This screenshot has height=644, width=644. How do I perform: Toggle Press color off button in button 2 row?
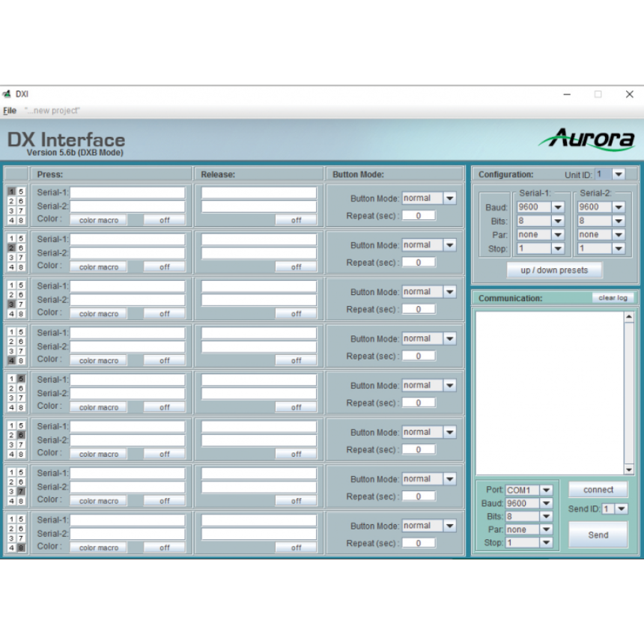pyautogui.click(x=164, y=267)
